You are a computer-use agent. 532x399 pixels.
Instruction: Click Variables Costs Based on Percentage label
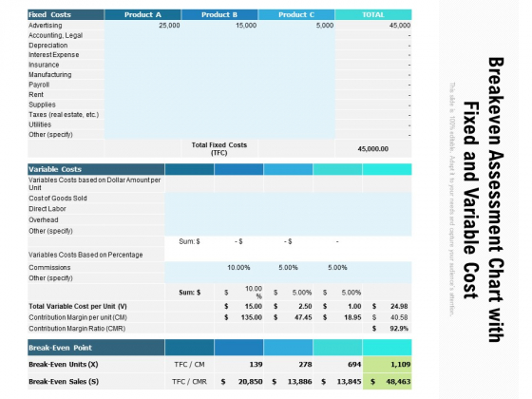click(x=85, y=255)
